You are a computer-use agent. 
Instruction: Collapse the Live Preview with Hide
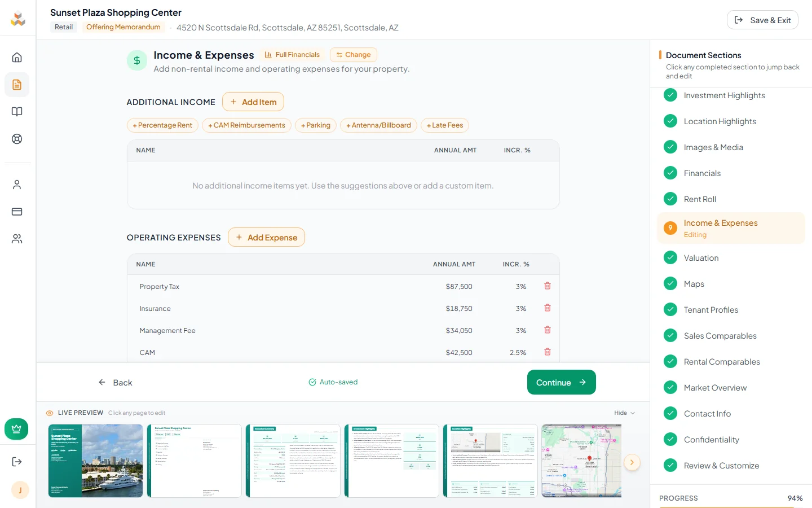624,413
